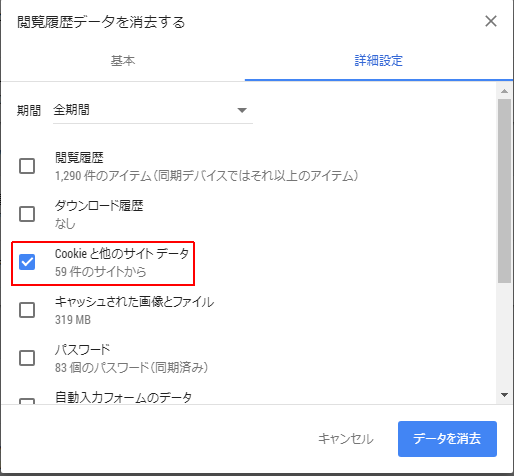Viewport: 514px width, 476px height.
Task: Open the 期間 time range dropdown
Action: point(153,110)
